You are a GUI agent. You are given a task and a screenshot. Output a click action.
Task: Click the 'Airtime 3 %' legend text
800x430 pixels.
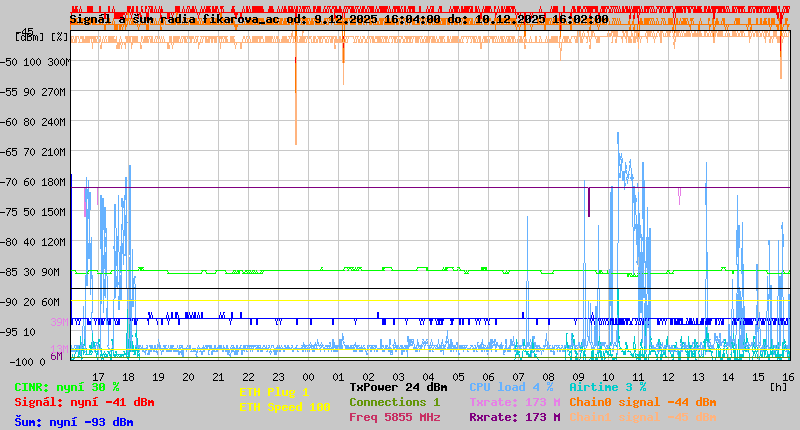(x=608, y=387)
